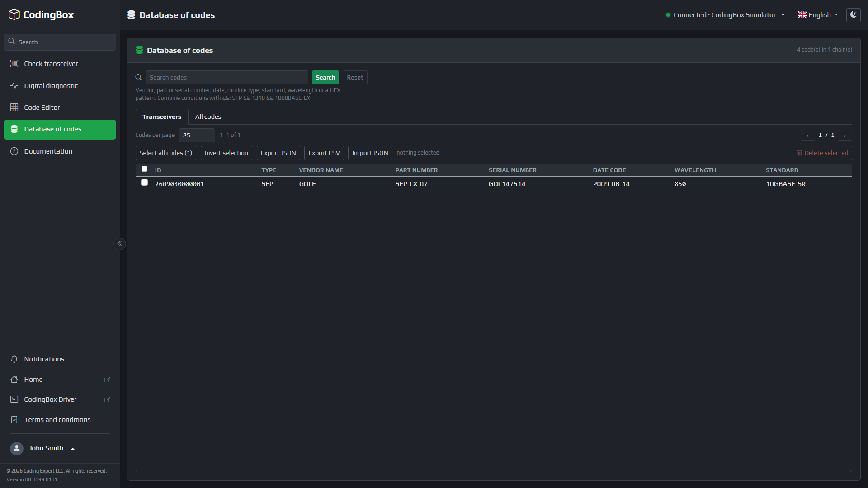868x488 pixels.
Task: Check the row checkbox for 2609030000001
Action: [x=145, y=183]
